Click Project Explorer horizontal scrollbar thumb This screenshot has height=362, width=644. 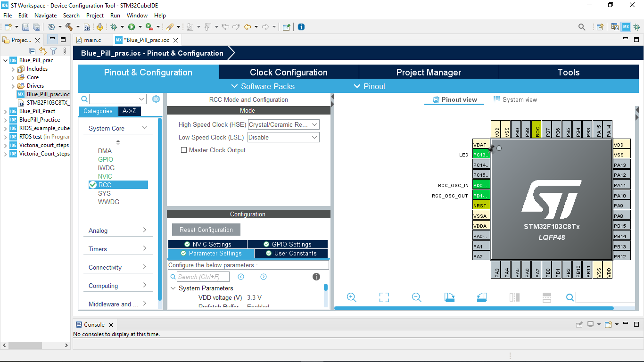click(x=25, y=345)
